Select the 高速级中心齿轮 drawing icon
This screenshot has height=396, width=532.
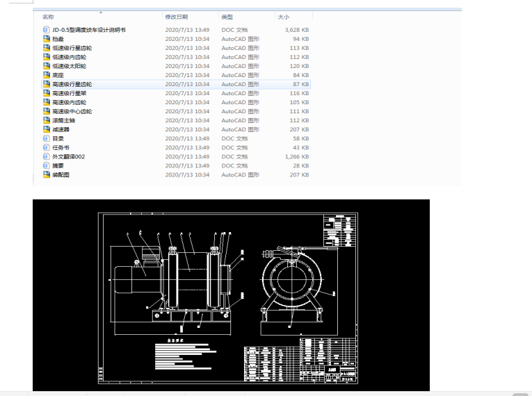point(47,111)
